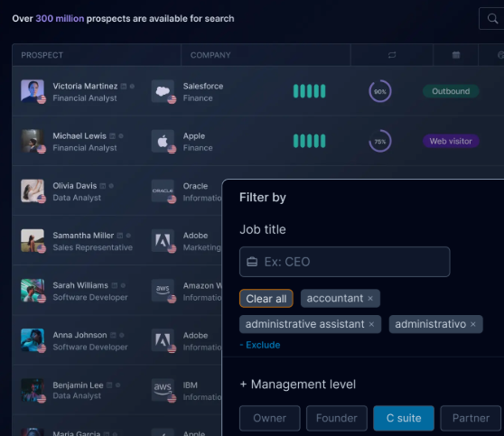Click the briefcase icon in the job title field
The image size is (504, 436).
pyautogui.click(x=252, y=262)
